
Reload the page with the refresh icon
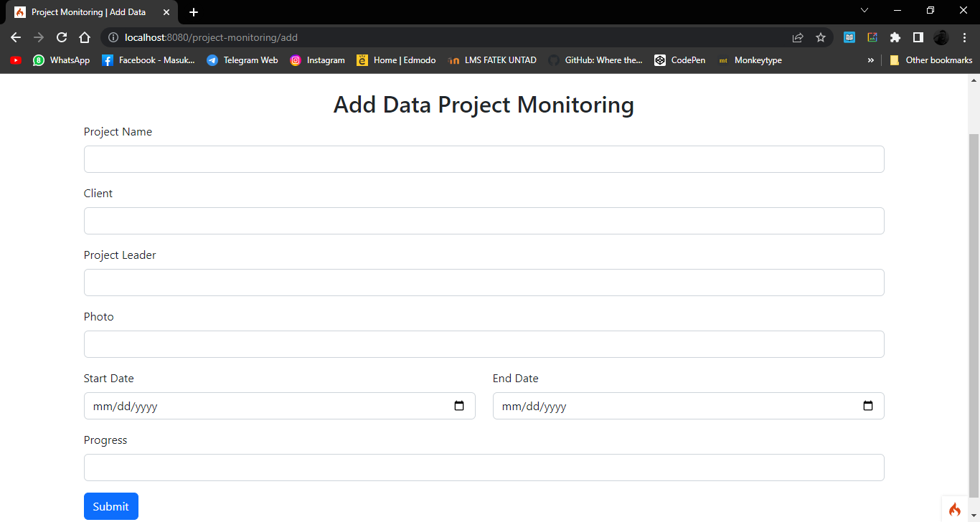pos(62,37)
